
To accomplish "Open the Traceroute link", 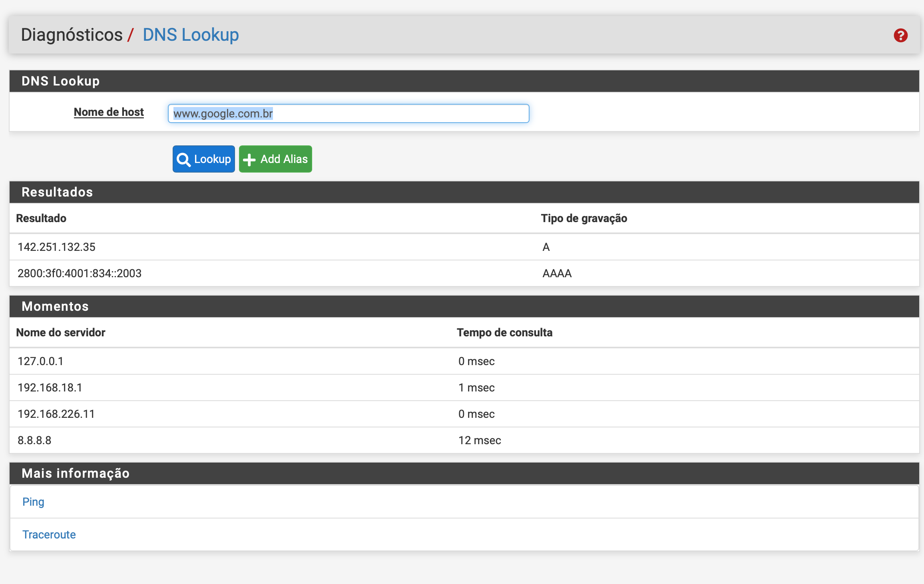I will click(x=49, y=534).
